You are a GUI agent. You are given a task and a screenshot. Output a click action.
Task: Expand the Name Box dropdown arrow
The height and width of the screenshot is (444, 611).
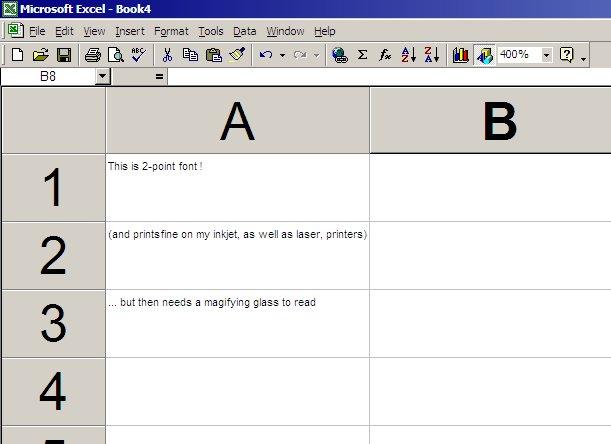[x=102, y=76]
